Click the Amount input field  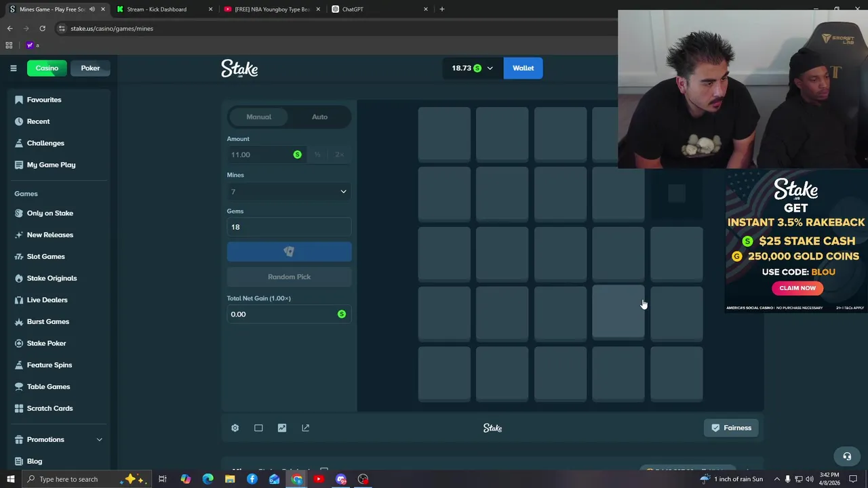[266, 155]
